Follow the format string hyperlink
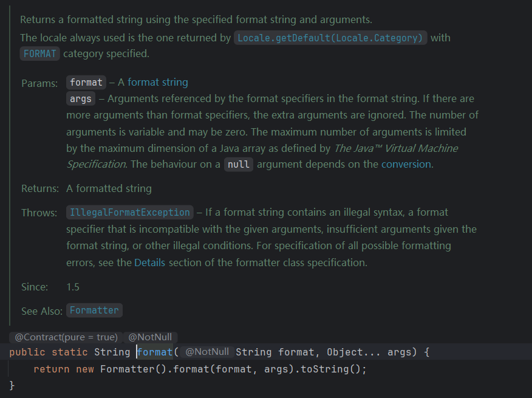Image resolution: width=532 pixels, height=398 pixels. 157,82
